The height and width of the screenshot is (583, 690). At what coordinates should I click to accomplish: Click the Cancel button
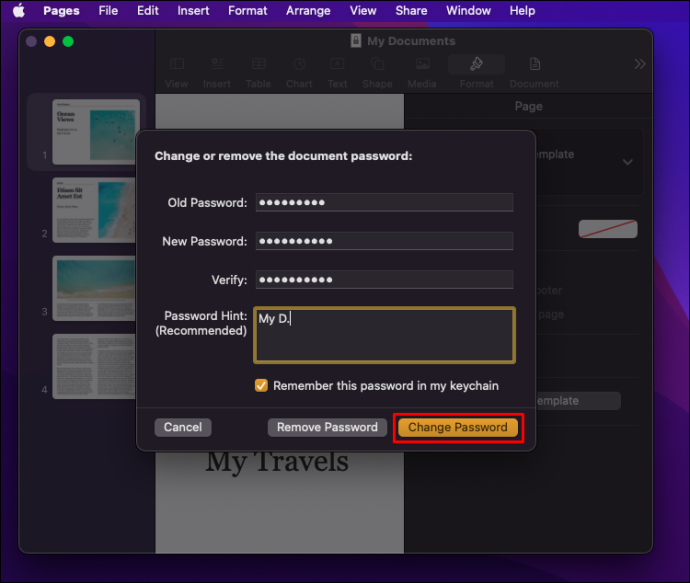click(x=183, y=427)
